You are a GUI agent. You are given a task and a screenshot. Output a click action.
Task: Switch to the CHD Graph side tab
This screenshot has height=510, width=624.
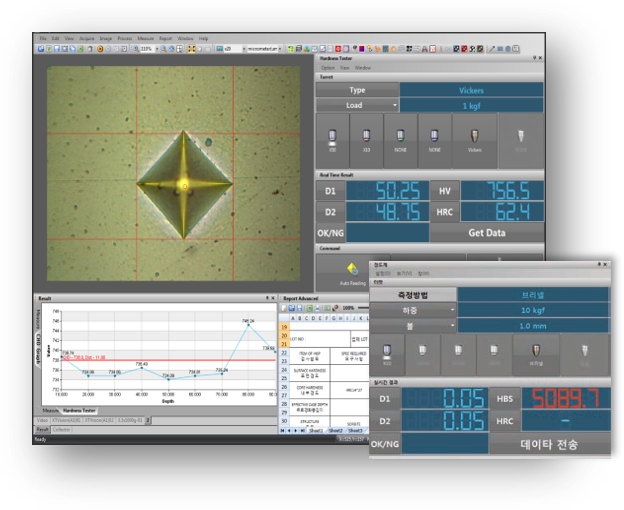(38, 349)
